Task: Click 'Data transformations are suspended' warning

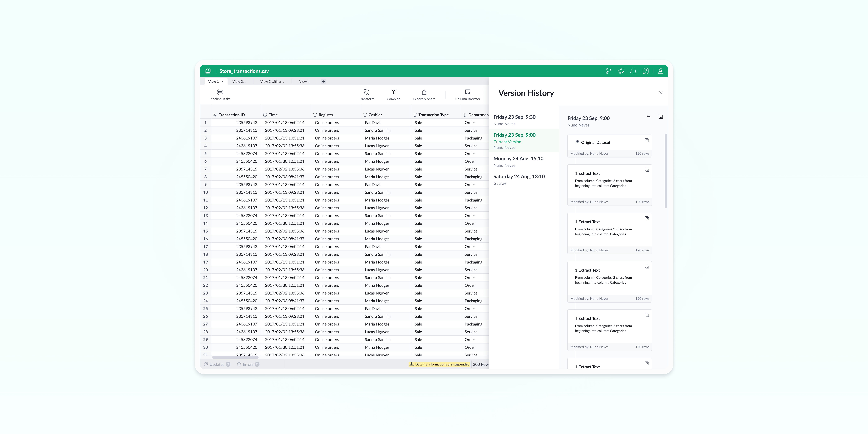Action: pos(439,364)
